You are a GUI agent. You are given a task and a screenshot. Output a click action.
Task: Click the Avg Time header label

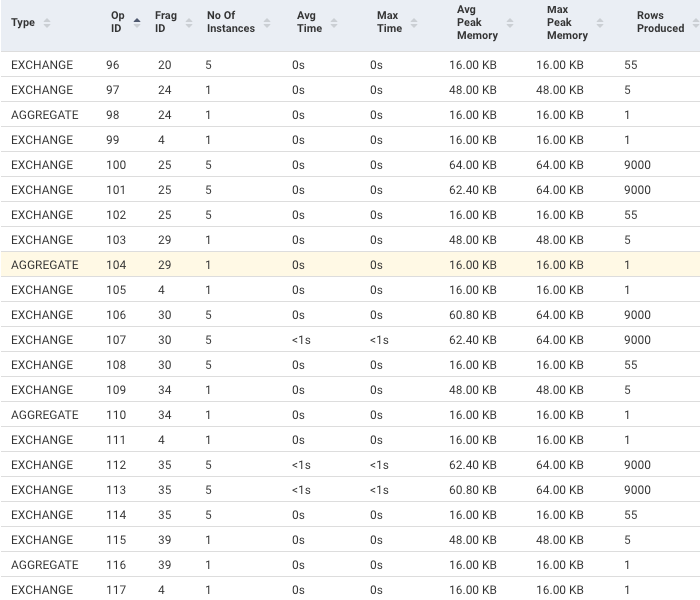[309, 22]
